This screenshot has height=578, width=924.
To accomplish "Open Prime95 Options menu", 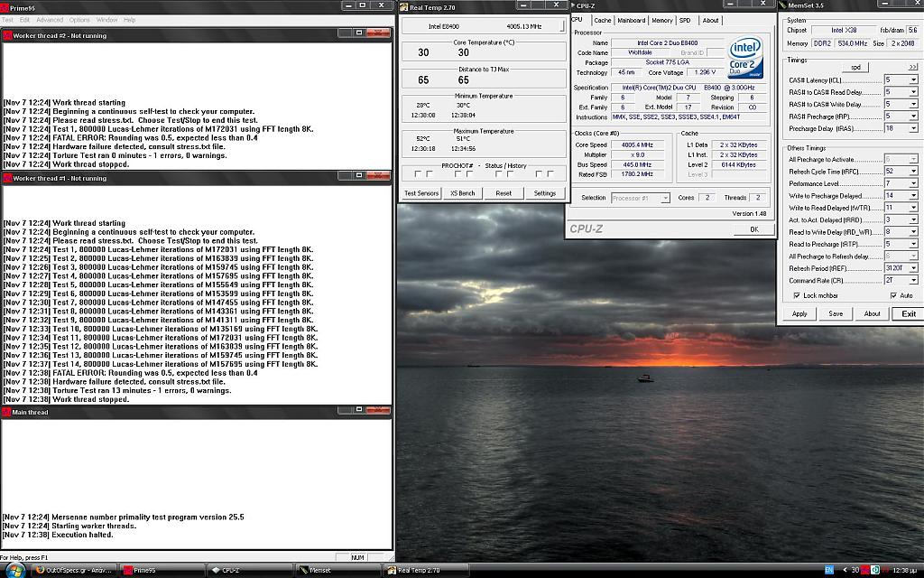I will [x=79, y=20].
